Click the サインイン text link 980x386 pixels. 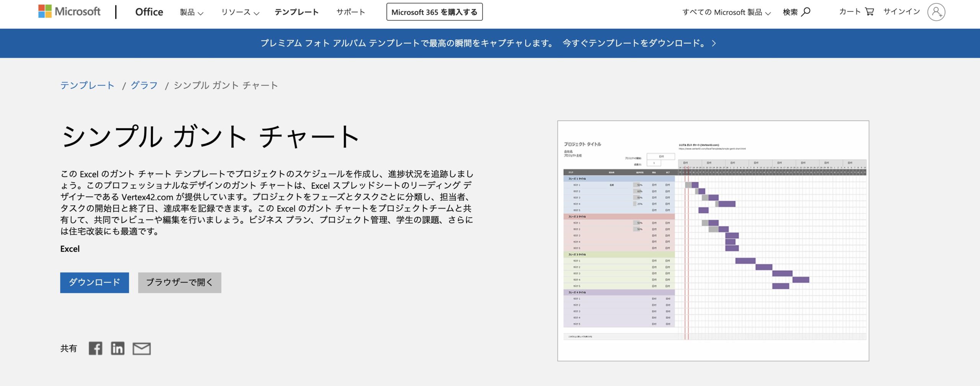click(x=901, y=11)
